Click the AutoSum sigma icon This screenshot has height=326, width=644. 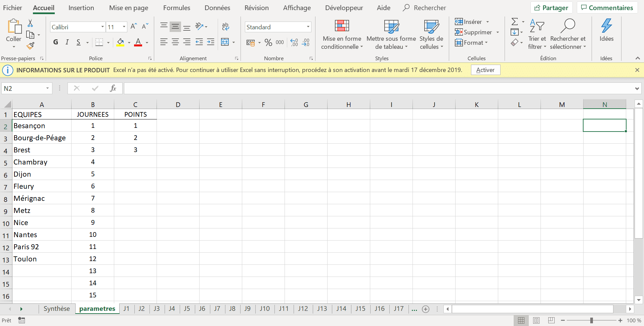point(514,22)
